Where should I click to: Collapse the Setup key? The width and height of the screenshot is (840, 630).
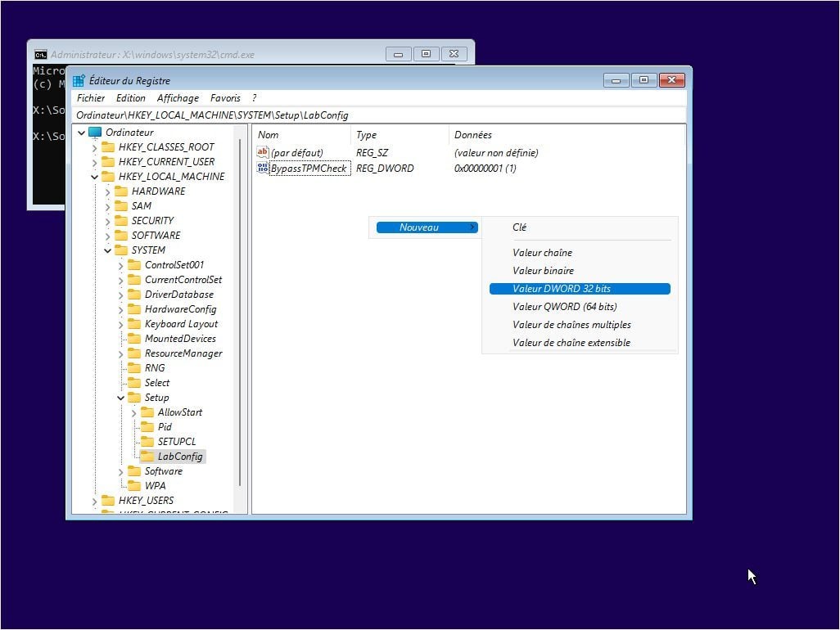(120, 398)
